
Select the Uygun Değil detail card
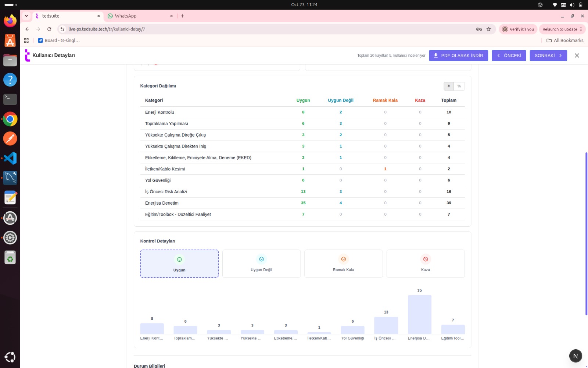coord(261,263)
